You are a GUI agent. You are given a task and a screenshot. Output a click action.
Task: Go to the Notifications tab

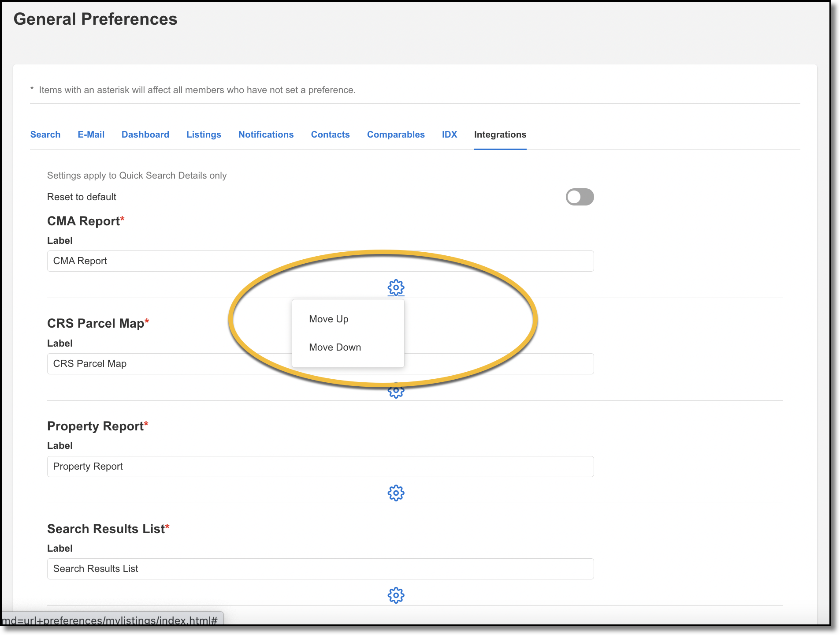[x=266, y=134]
